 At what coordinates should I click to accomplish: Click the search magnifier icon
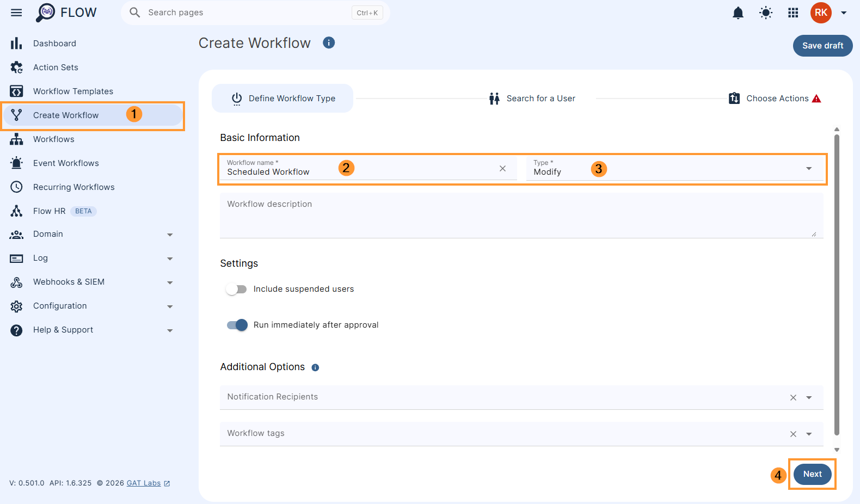point(135,13)
